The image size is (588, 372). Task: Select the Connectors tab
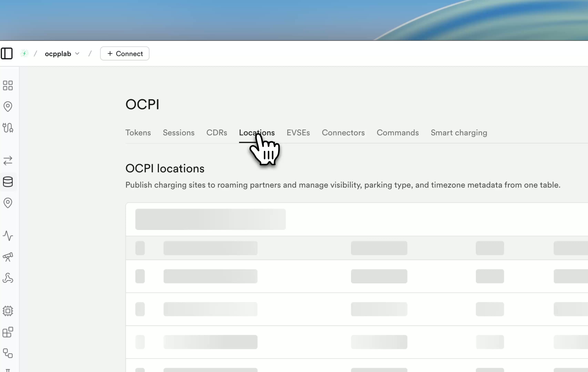click(343, 133)
